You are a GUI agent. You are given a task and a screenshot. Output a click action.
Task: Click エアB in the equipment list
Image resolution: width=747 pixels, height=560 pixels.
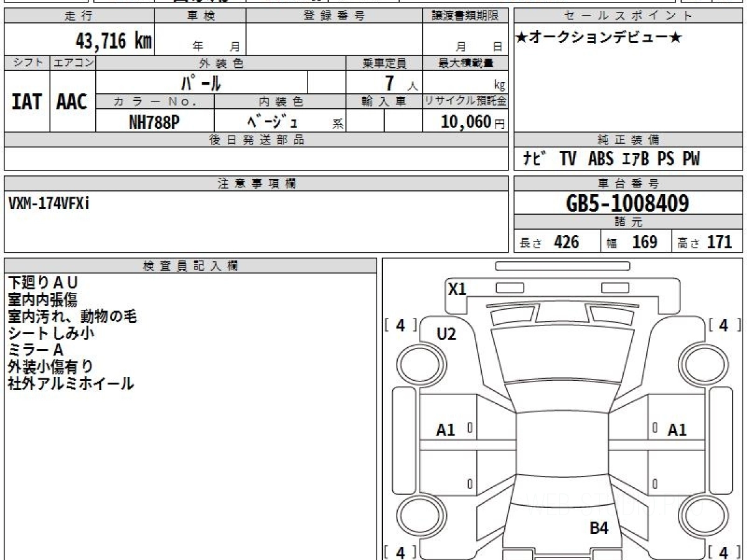coord(636,159)
